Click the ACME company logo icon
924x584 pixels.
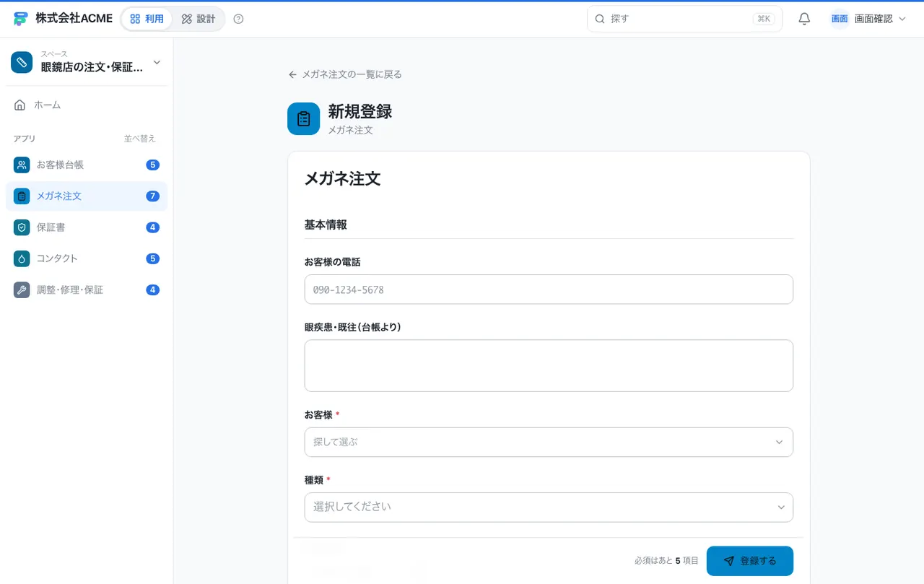(x=21, y=19)
